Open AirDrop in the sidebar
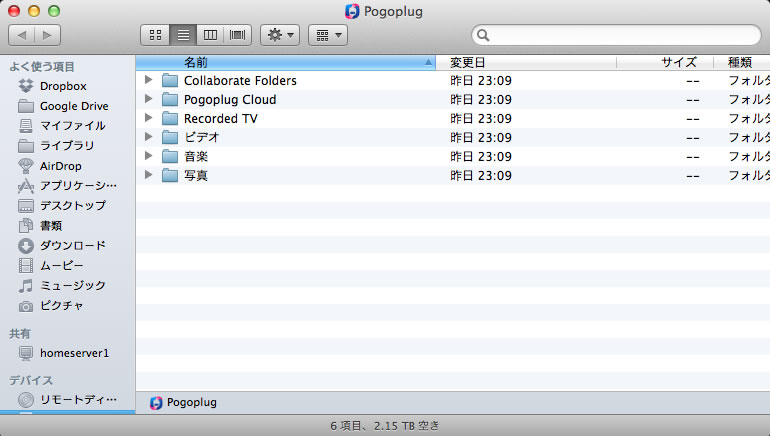The image size is (770, 436). click(50, 166)
